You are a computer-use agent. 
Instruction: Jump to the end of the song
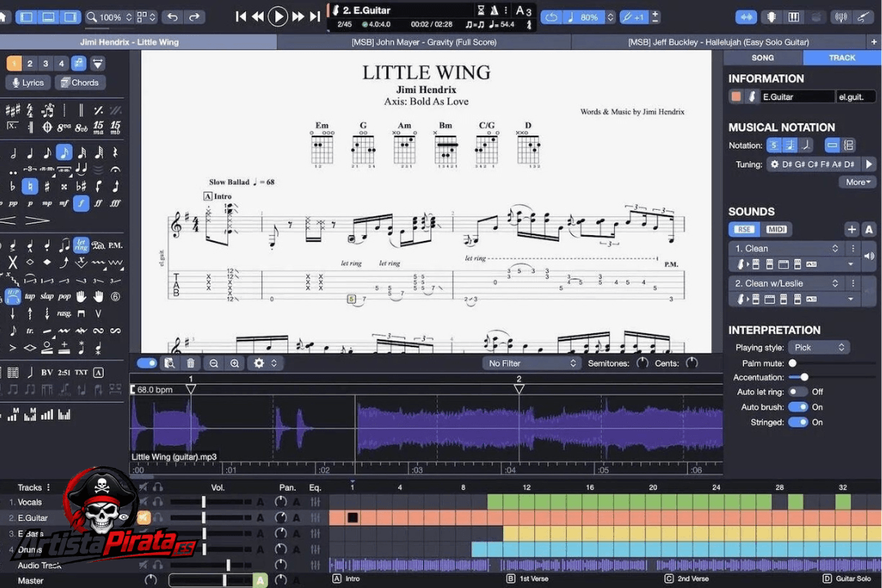[x=315, y=17]
